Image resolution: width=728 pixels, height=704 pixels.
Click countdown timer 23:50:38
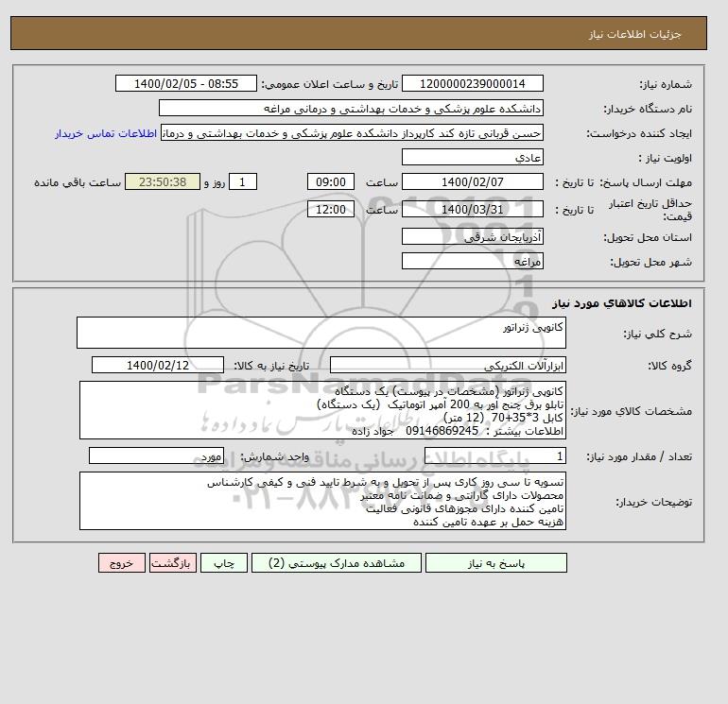(x=163, y=182)
